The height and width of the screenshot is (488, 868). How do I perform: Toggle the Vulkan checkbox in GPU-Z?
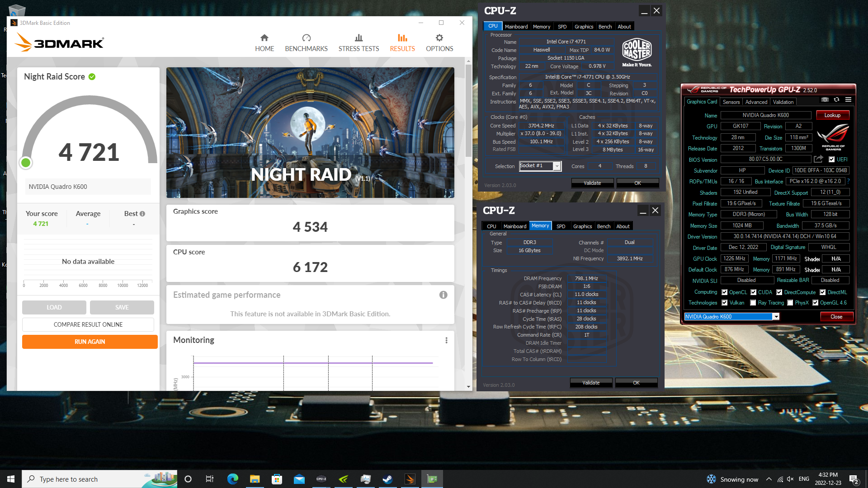(724, 303)
